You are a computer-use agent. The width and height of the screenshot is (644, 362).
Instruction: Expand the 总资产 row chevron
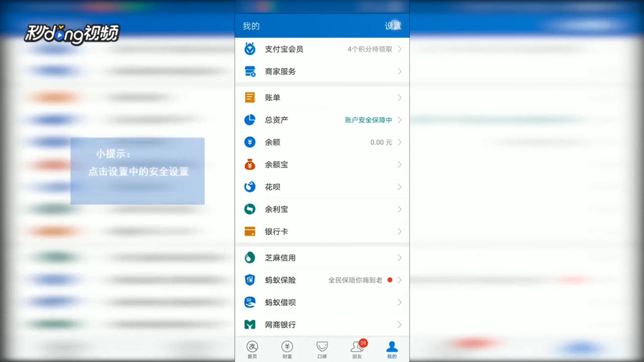coord(400,120)
